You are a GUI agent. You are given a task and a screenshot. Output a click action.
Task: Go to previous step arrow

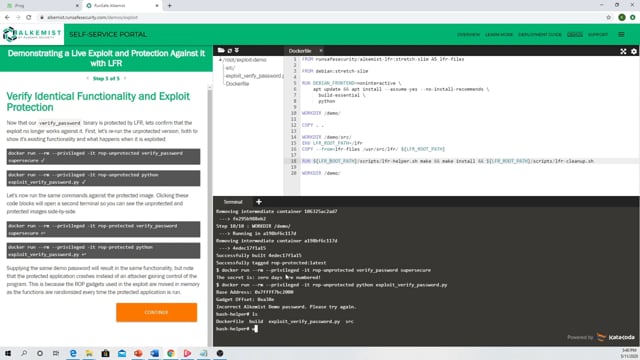pos(87,78)
